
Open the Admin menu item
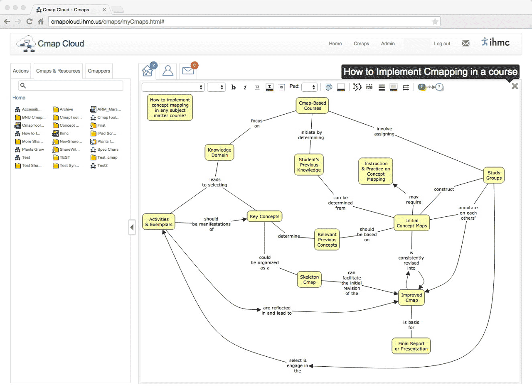tap(388, 44)
